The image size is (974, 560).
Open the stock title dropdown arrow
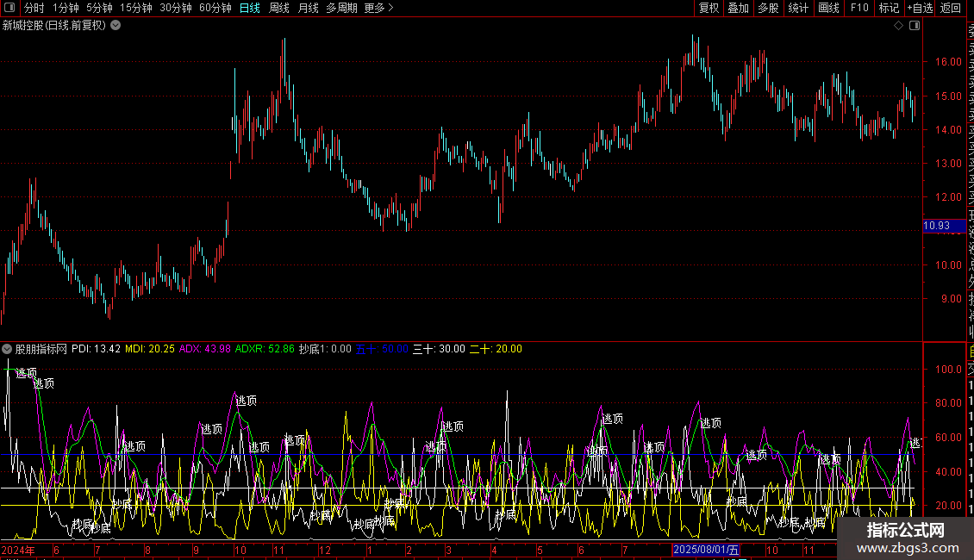(116, 26)
